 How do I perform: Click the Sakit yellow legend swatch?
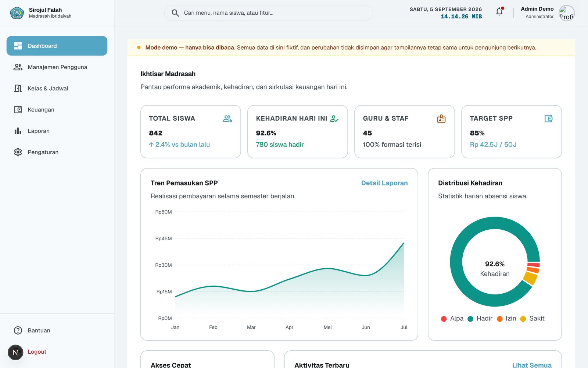(x=523, y=319)
